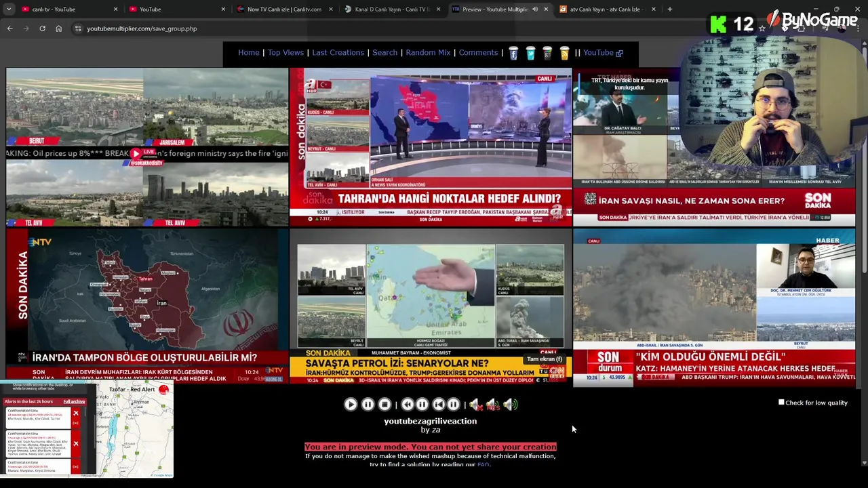
Task: Click the last pause button before the speakers
Action: click(x=453, y=405)
